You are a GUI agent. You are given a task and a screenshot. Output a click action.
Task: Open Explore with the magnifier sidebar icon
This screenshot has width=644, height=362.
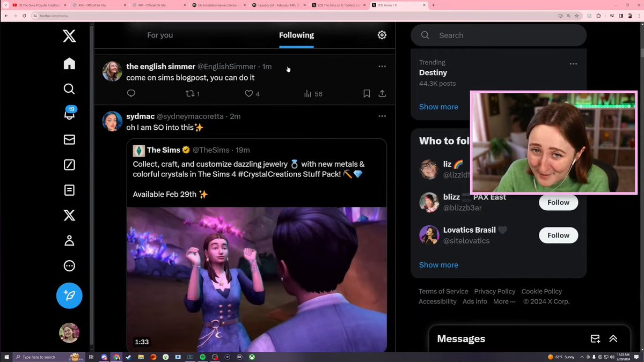click(x=69, y=89)
